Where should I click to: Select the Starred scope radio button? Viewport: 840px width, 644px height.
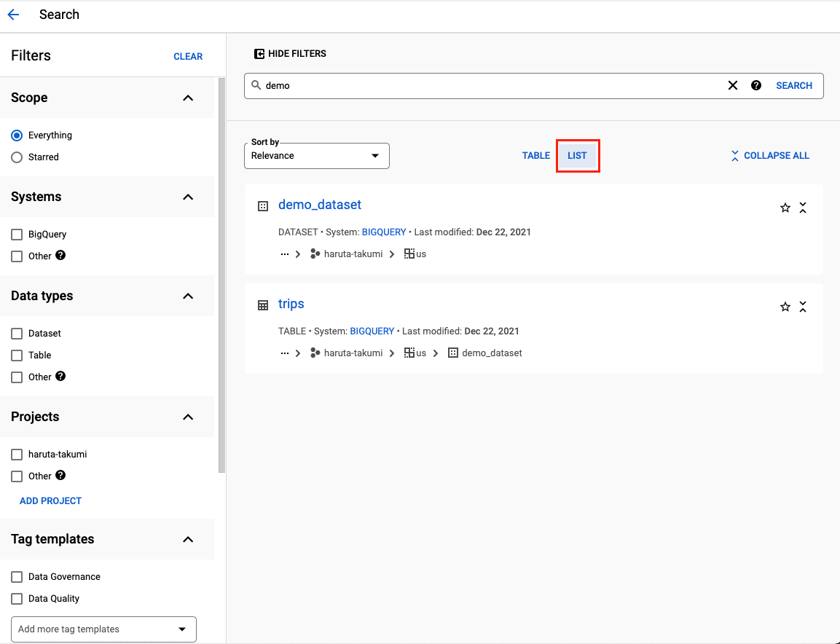pyautogui.click(x=15, y=157)
